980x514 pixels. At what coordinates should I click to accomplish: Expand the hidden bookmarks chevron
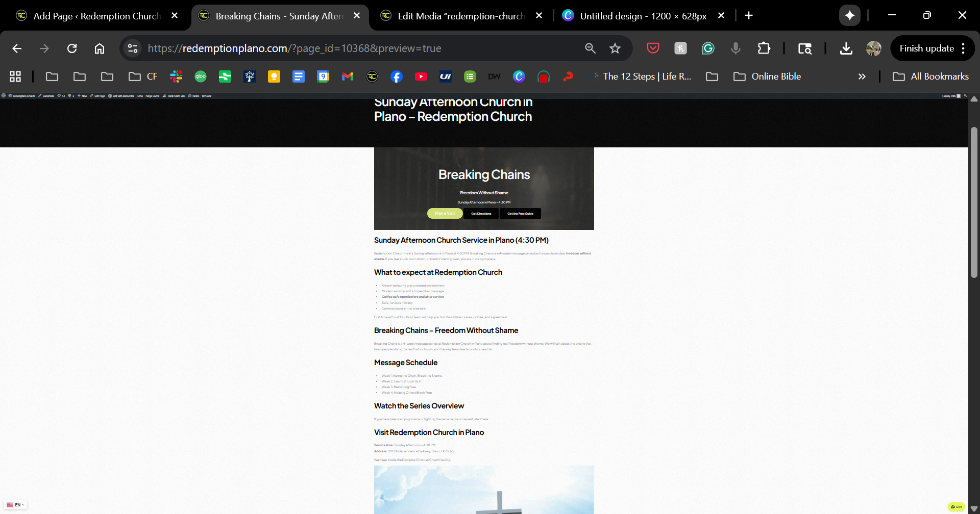tap(862, 76)
